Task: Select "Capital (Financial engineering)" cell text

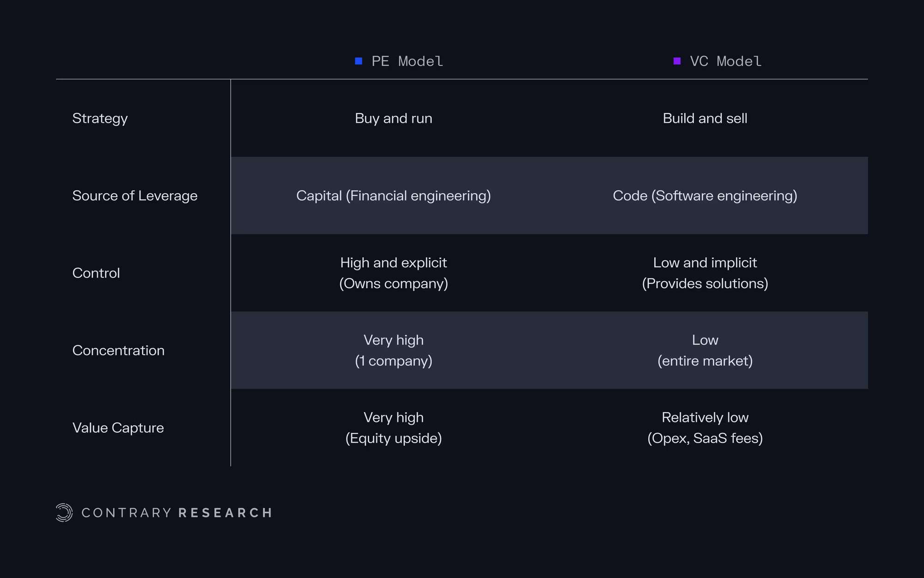Action: 394,196
